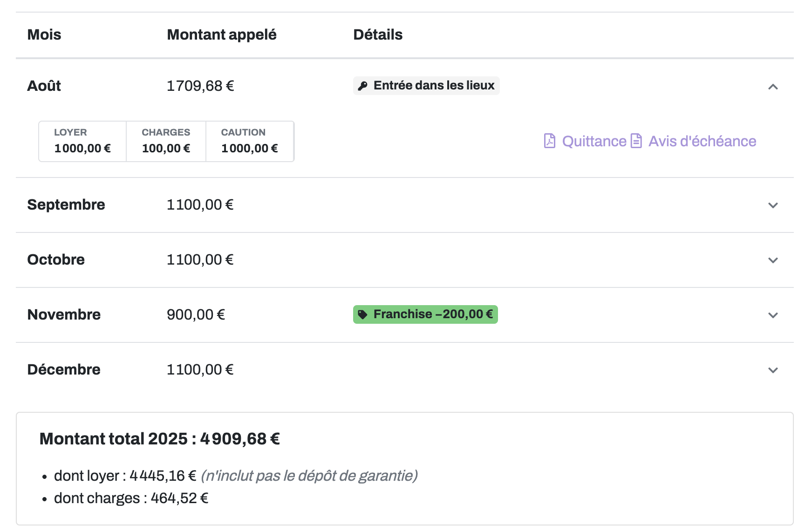Click Montant total 2025 heading
Viewport: 805px width, 532px height.
coord(160,439)
